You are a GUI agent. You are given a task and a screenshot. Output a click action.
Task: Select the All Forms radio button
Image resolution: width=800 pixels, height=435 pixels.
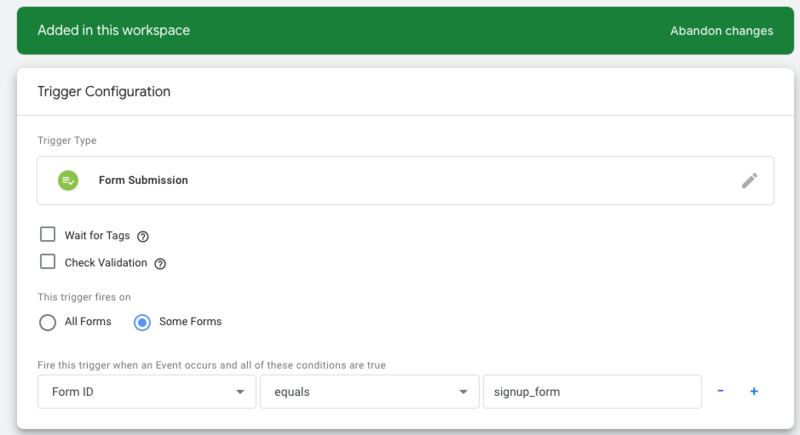pos(47,322)
